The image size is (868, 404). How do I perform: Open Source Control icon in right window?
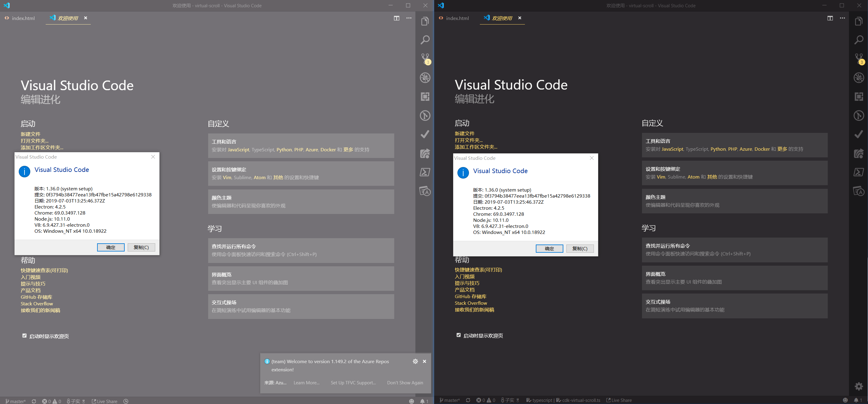[x=859, y=59]
